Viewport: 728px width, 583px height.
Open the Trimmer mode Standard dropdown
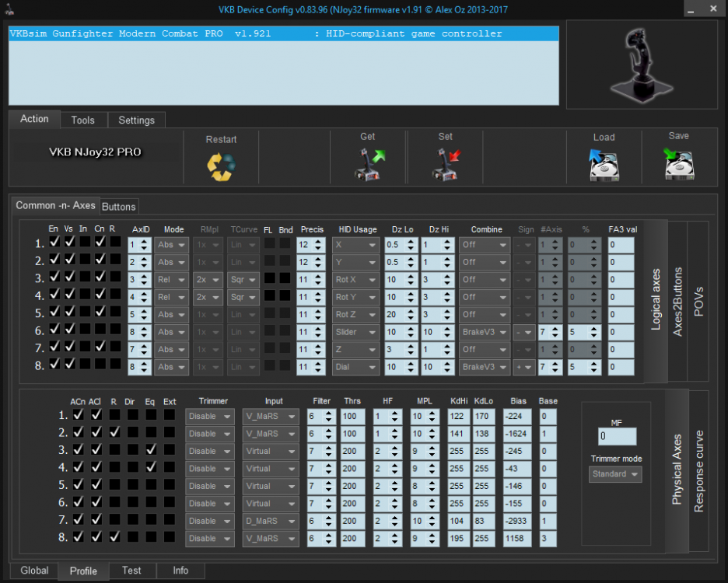coord(615,474)
